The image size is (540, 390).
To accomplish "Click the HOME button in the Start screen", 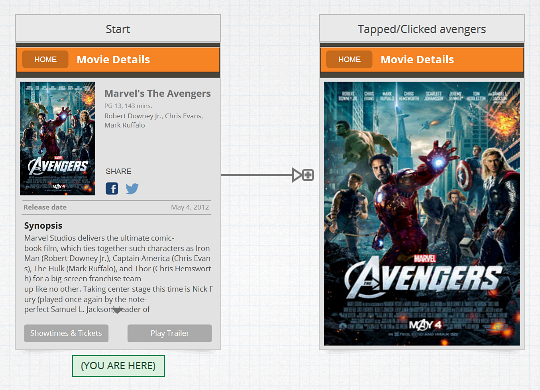I will point(45,59).
